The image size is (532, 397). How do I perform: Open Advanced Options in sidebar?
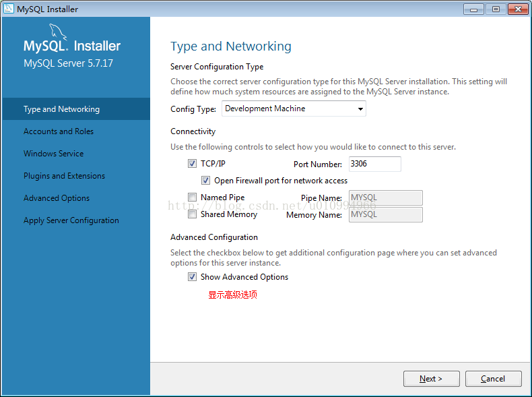(x=57, y=198)
